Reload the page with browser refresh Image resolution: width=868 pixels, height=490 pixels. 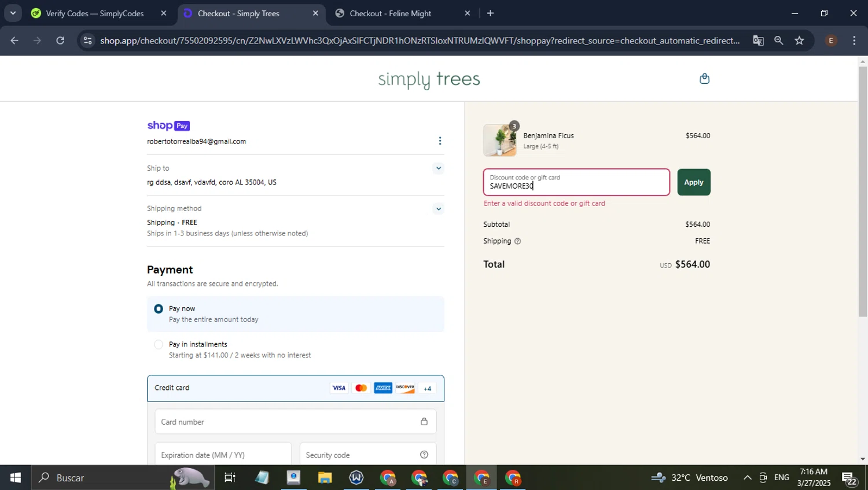point(60,40)
